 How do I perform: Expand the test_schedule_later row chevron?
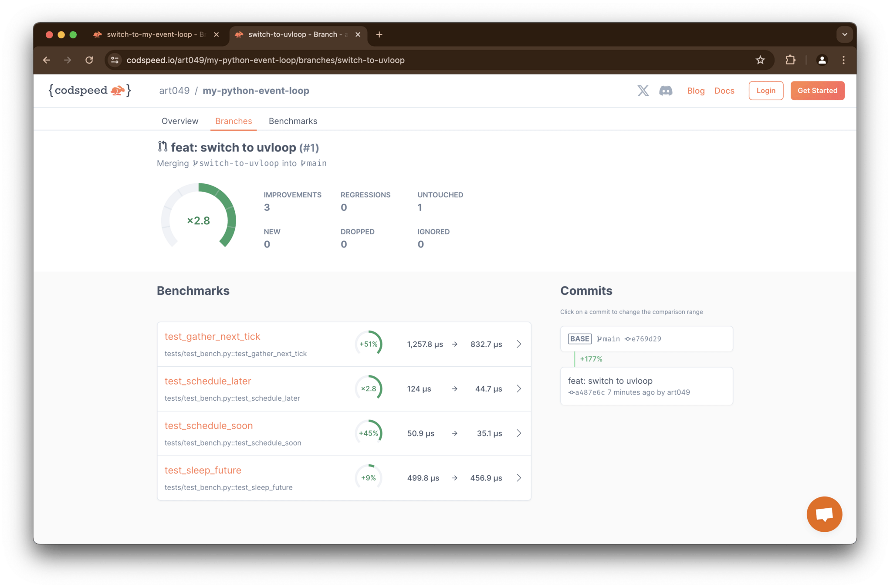[x=519, y=389]
